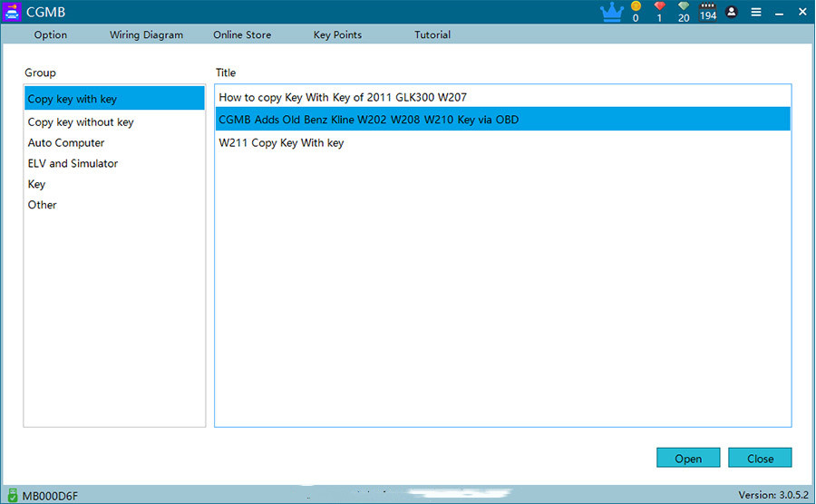Open the Online Store menu
The height and width of the screenshot is (504, 816).
(242, 34)
